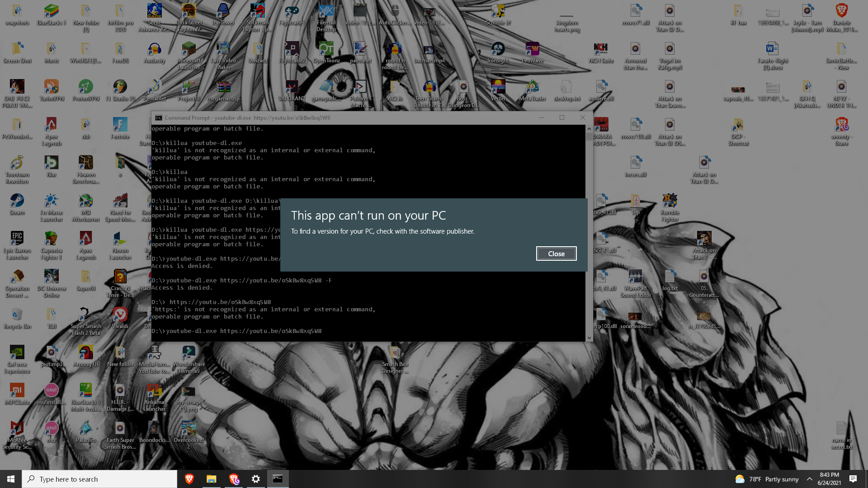
Task: Open Brave browser from the taskbar
Action: coord(189,479)
